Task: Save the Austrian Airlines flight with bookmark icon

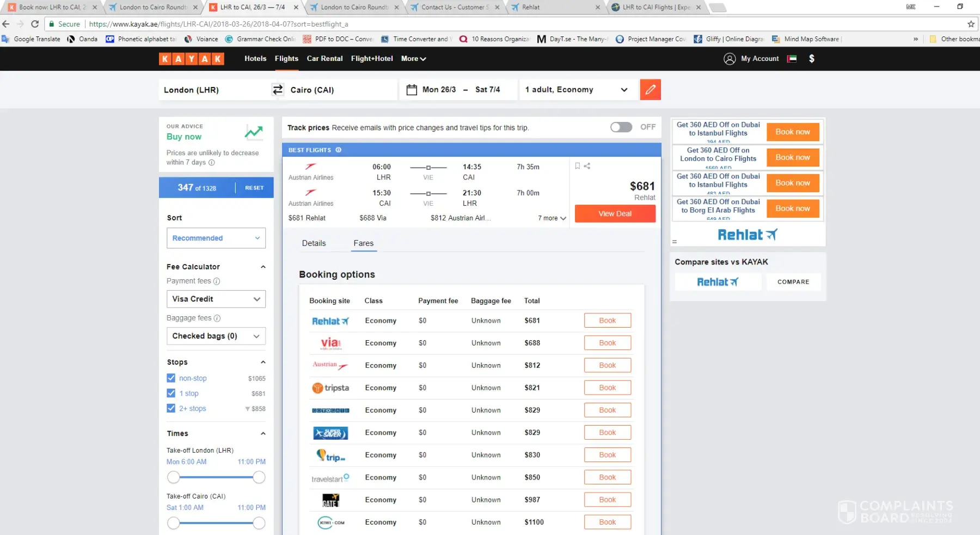Action: (x=578, y=166)
